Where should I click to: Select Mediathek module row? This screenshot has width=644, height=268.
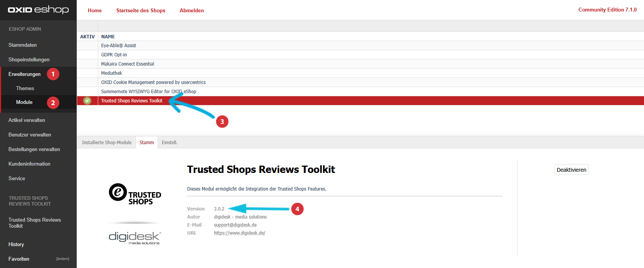[360, 73]
